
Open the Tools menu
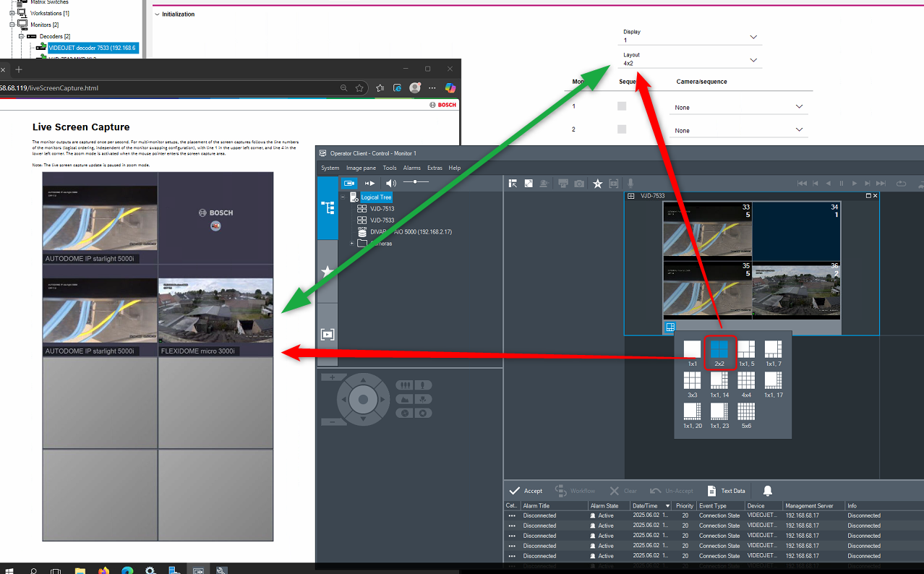[x=390, y=167]
